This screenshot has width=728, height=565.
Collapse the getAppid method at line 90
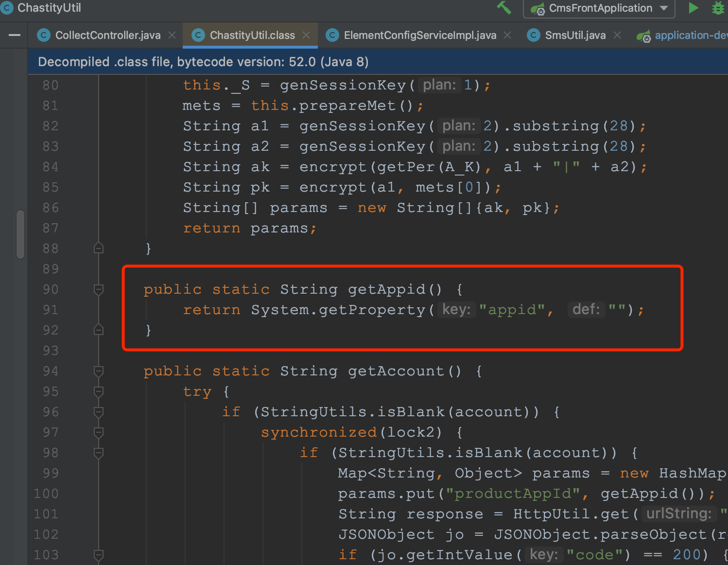(x=99, y=290)
